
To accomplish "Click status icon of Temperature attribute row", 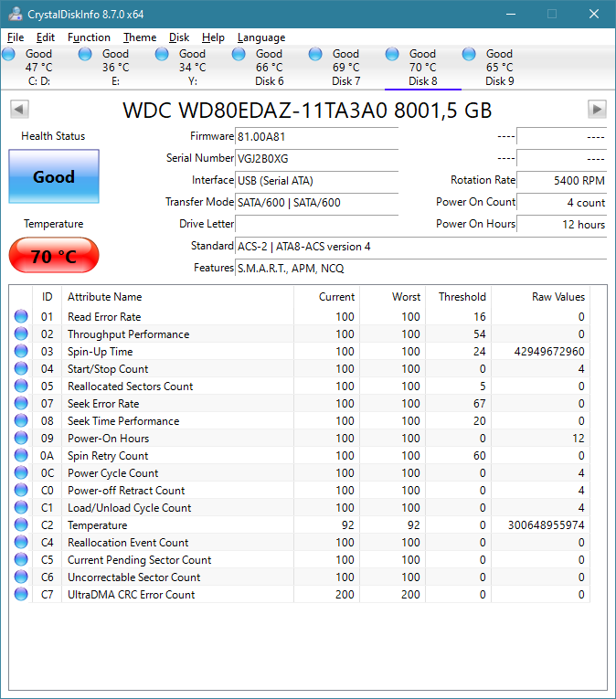I will pos(21,524).
